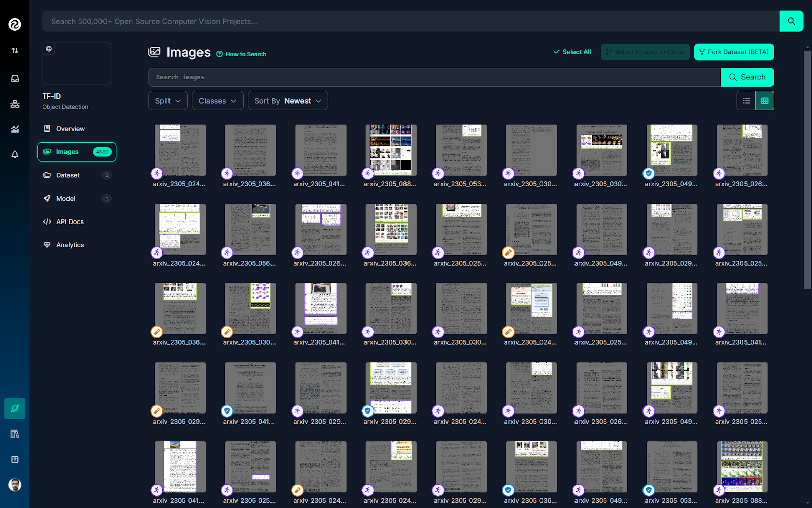
Task: Click the user avatar profile picture
Action: [x=15, y=485]
